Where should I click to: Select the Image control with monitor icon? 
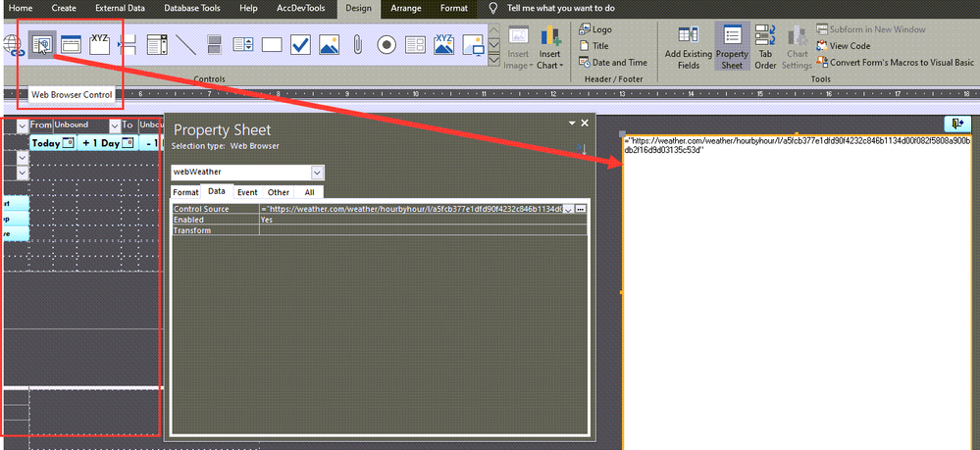tap(473, 44)
